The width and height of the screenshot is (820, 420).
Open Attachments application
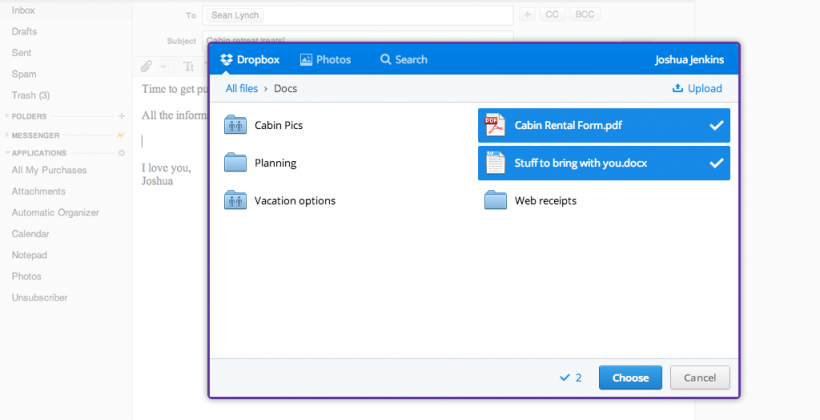(39, 191)
